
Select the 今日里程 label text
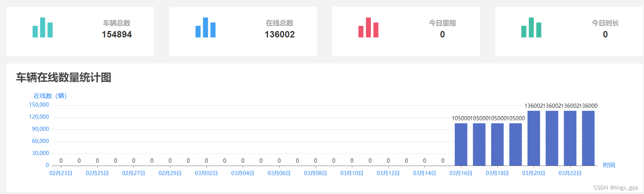tap(442, 23)
